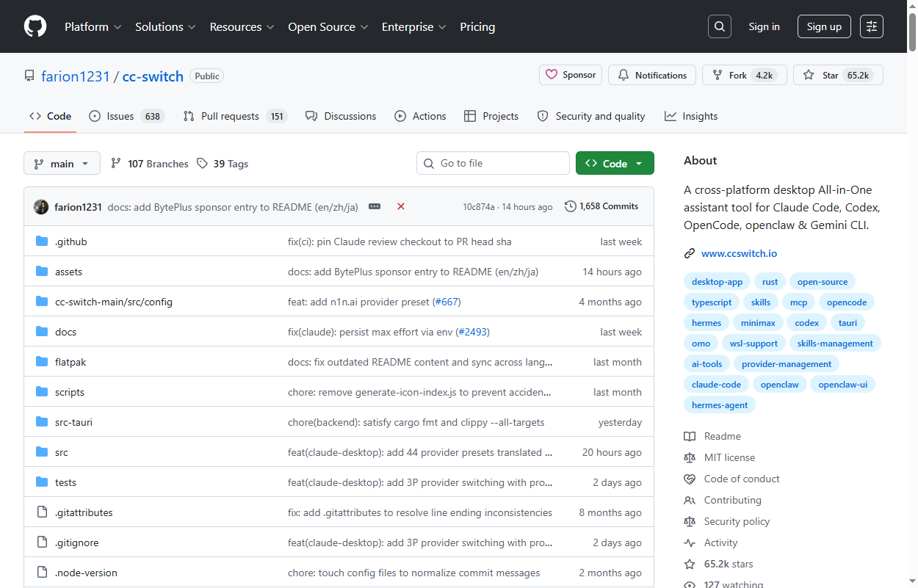The image size is (918, 588).
Task: Click the src-tauri folder icon
Action: click(42, 422)
